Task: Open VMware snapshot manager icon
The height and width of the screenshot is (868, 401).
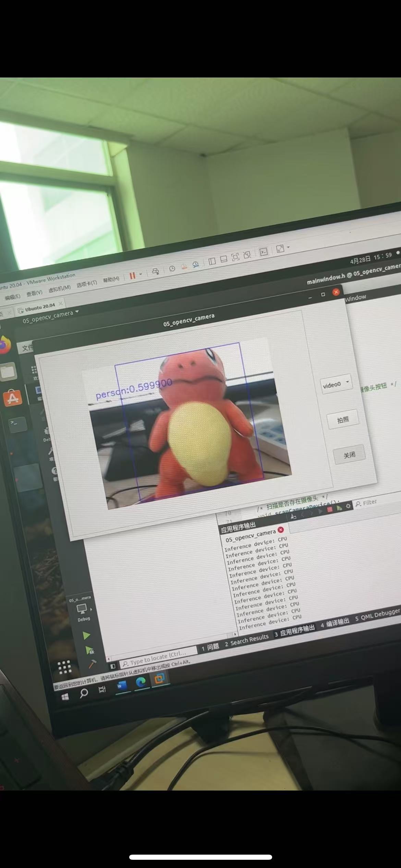Action: [196, 264]
